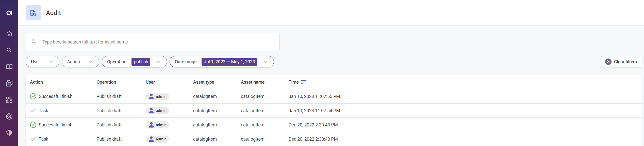Click the sidebar search magnifier icon
Image resolution: width=644 pixels, height=146 pixels.
(x=9, y=50)
